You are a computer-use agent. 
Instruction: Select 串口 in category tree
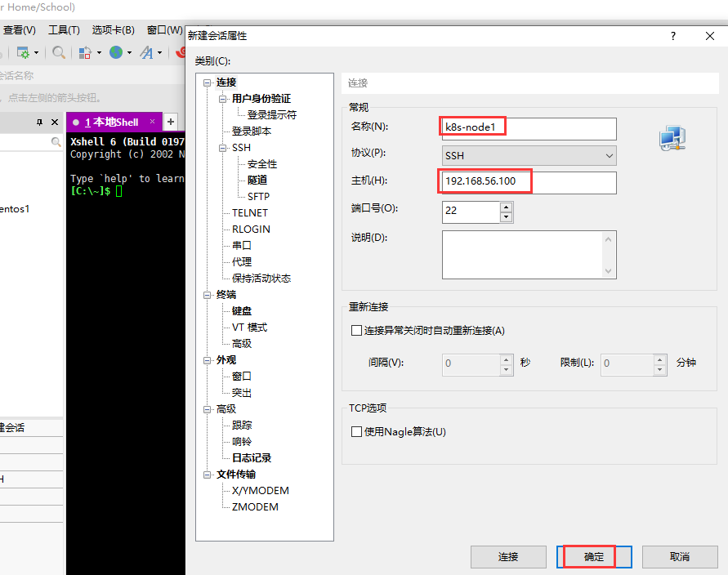click(x=241, y=246)
